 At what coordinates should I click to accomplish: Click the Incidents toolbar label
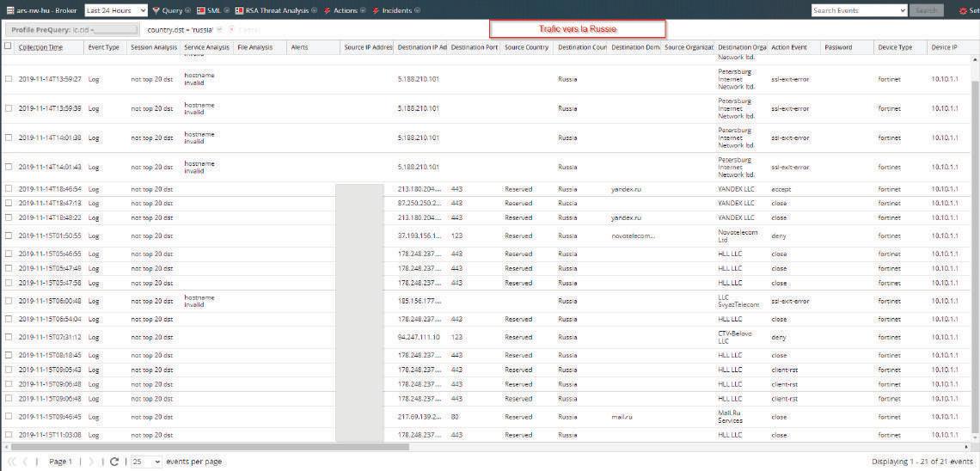pos(397,10)
